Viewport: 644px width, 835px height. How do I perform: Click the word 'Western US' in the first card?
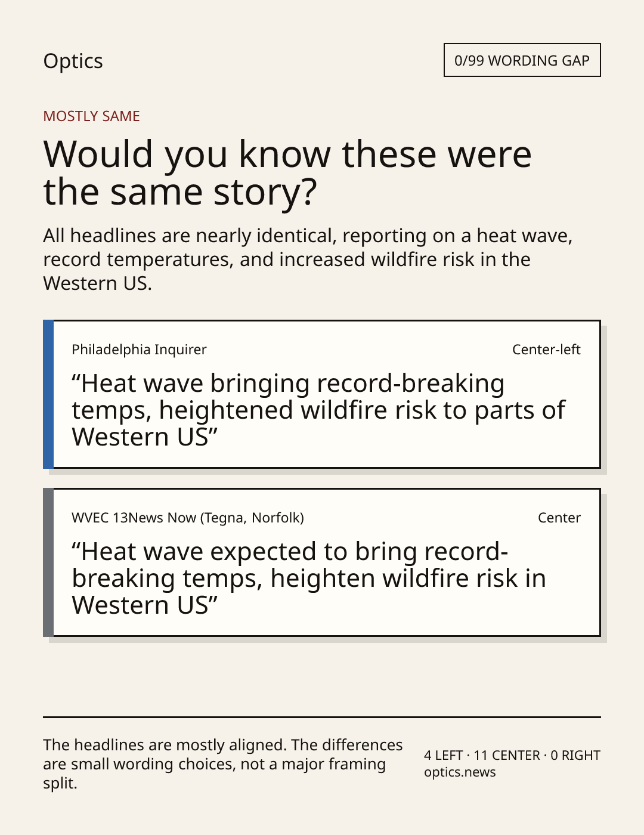coord(140,437)
